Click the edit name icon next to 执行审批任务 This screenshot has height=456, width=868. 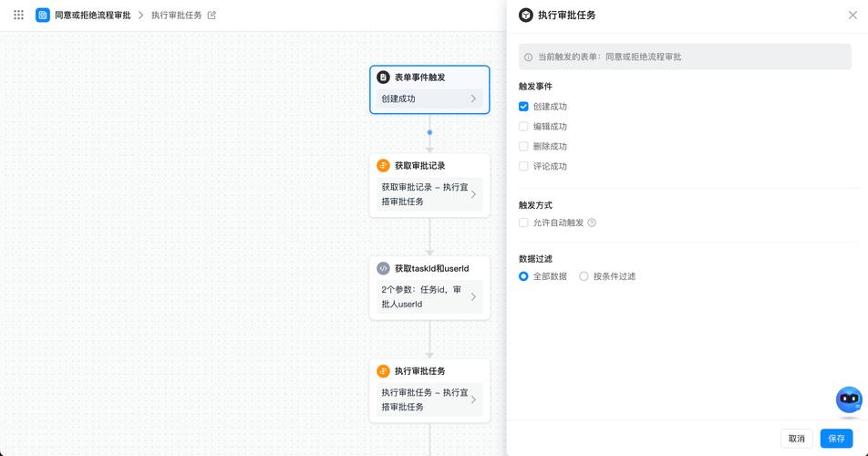pyautogui.click(x=212, y=15)
